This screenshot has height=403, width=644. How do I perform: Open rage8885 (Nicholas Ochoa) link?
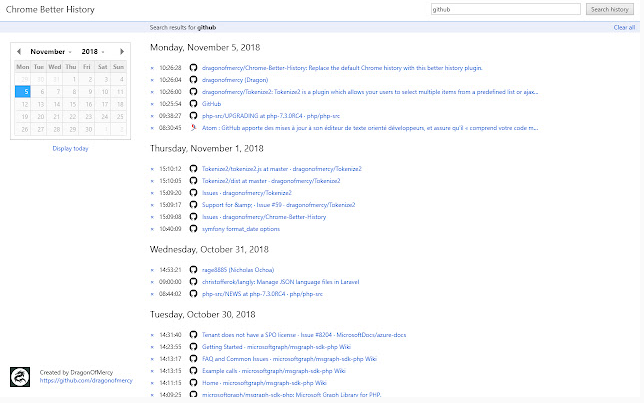point(238,270)
